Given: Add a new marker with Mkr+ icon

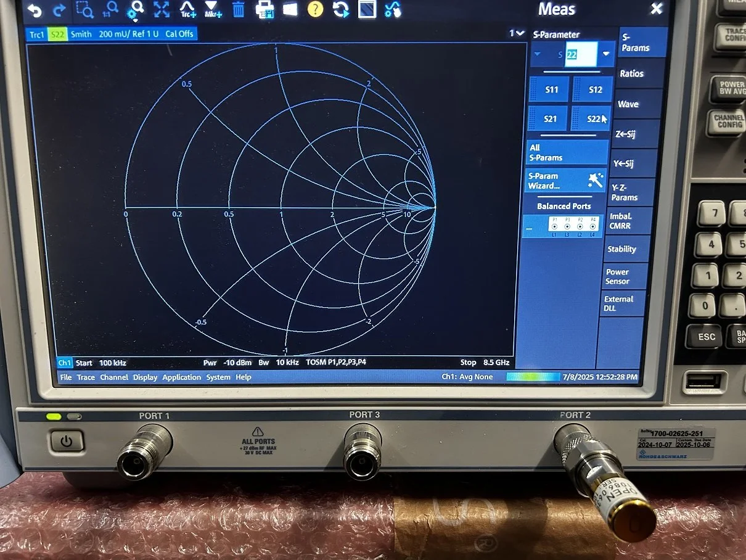Looking at the screenshot, I should click(x=213, y=9).
